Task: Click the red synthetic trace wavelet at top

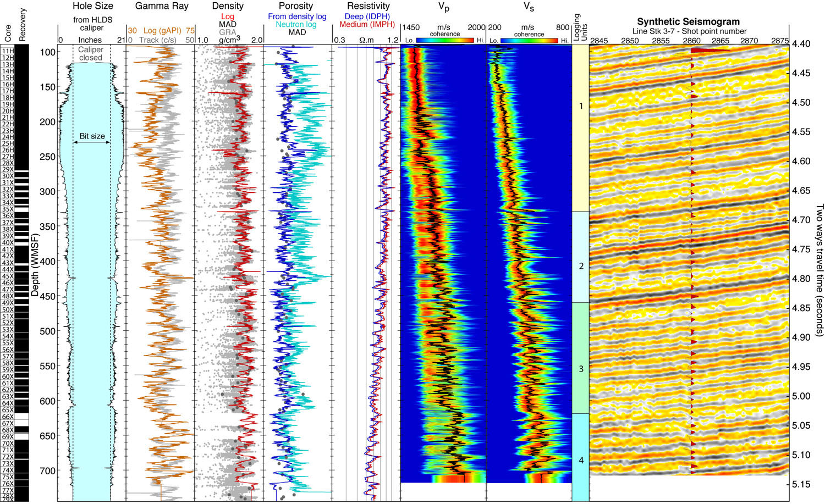Action: (710, 51)
